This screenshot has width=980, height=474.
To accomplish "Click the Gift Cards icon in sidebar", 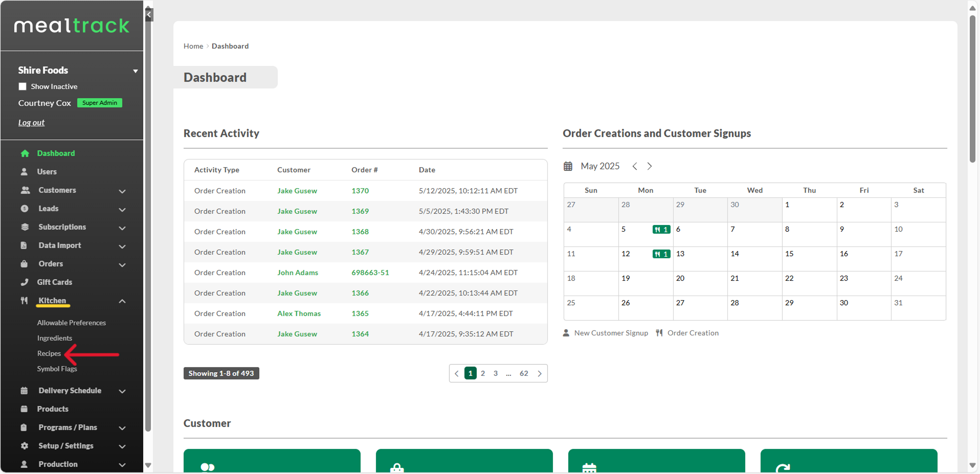I will pyautogui.click(x=25, y=282).
